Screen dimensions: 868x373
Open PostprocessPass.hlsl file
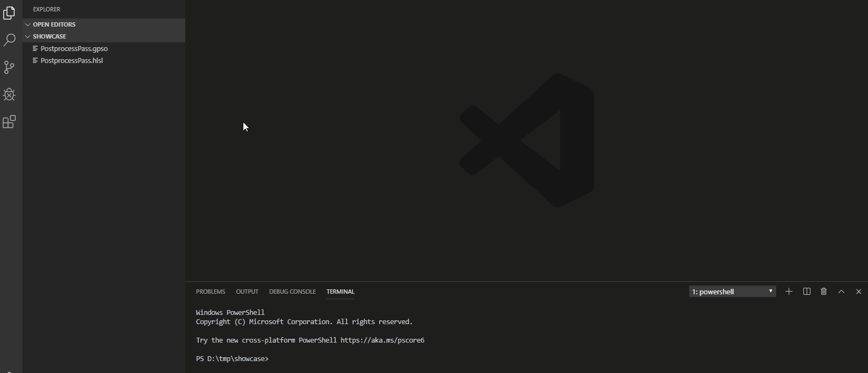point(71,60)
